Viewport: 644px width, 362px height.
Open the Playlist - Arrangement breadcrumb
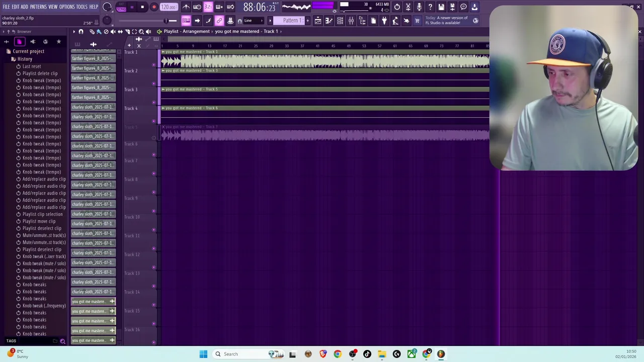(186, 31)
